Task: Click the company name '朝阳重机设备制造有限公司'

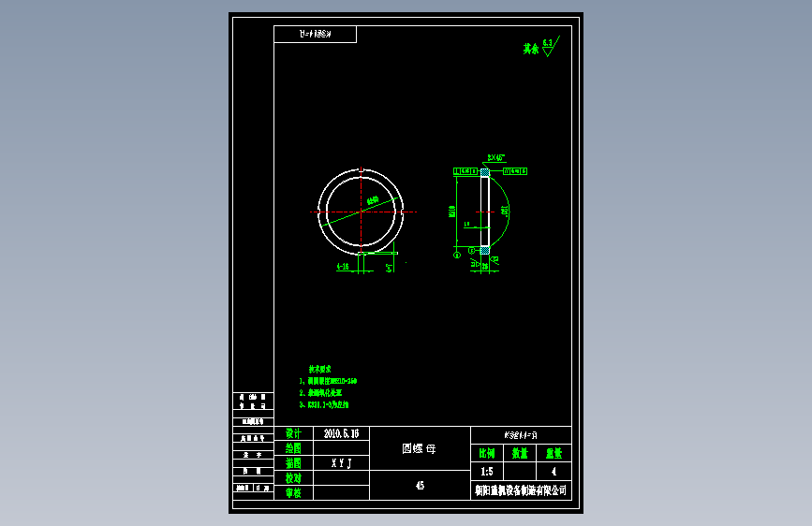Action: pos(521,490)
